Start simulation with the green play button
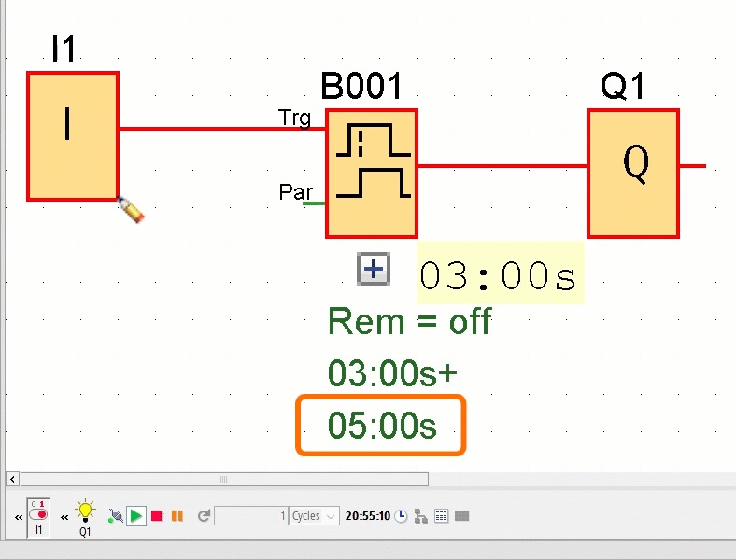Viewport: 736px width, 560px height. [136, 516]
